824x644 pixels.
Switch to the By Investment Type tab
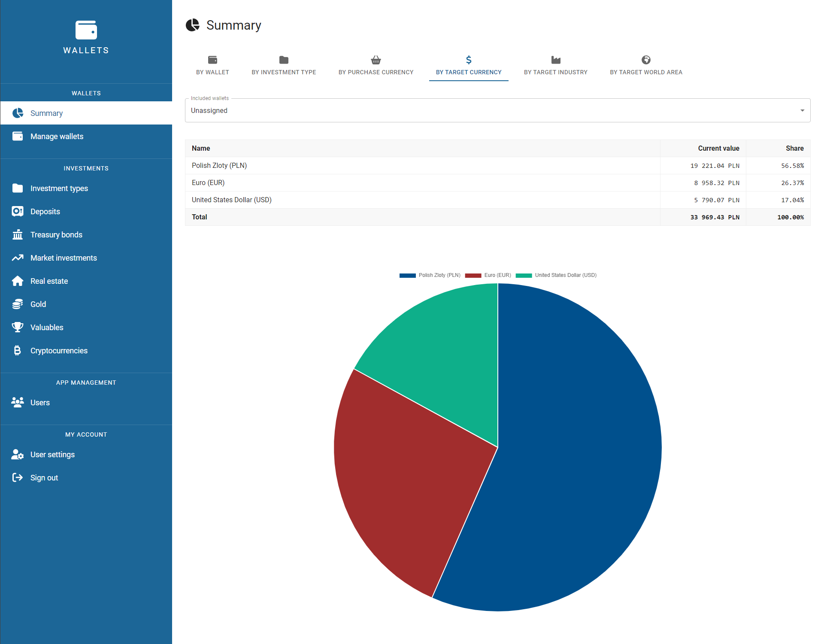tap(284, 66)
